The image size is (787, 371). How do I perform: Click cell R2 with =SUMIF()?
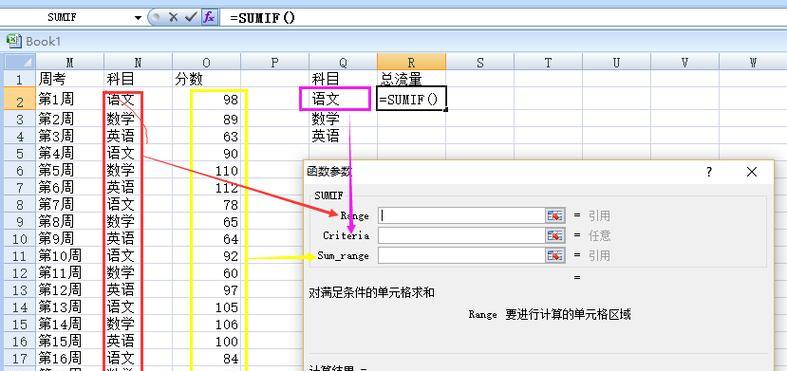tap(411, 99)
